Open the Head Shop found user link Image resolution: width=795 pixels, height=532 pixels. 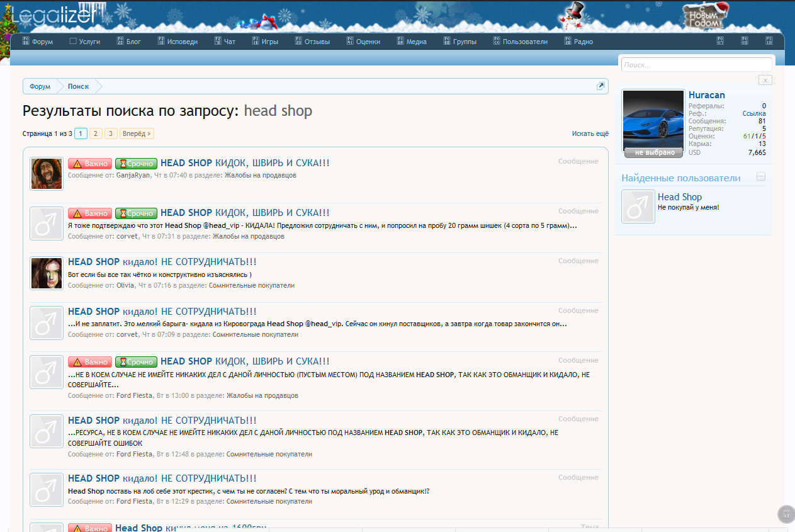[680, 197]
